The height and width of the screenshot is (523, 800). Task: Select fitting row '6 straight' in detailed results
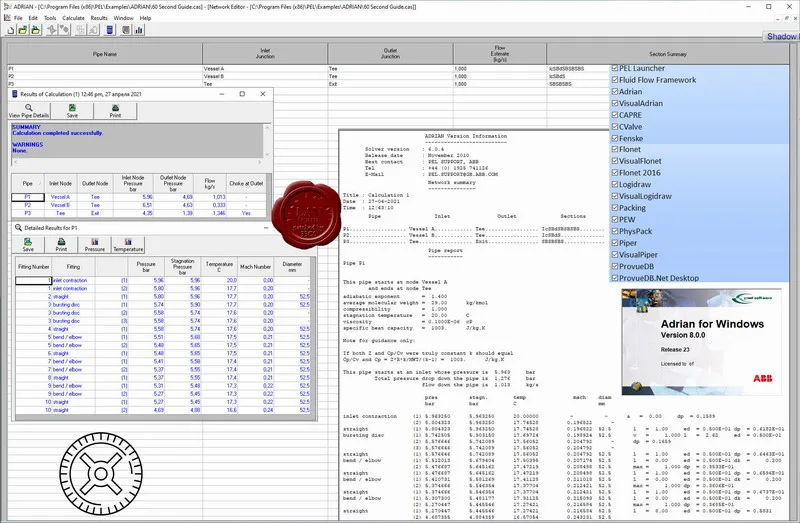pyautogui.click(x=162, y=353)
